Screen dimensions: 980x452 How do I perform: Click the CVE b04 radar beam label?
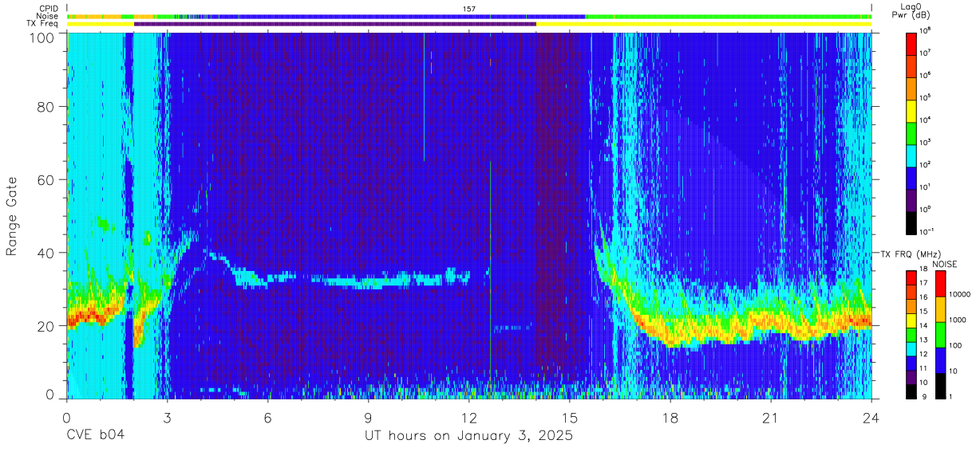click(95, 436)
